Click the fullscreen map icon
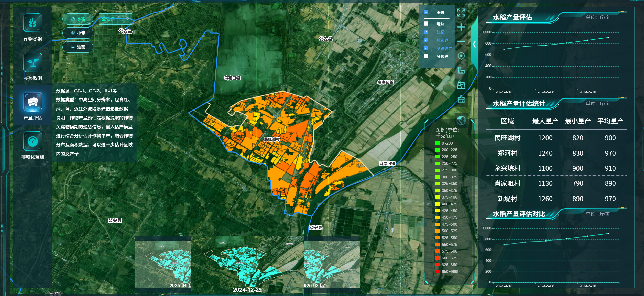 [461, 13]
